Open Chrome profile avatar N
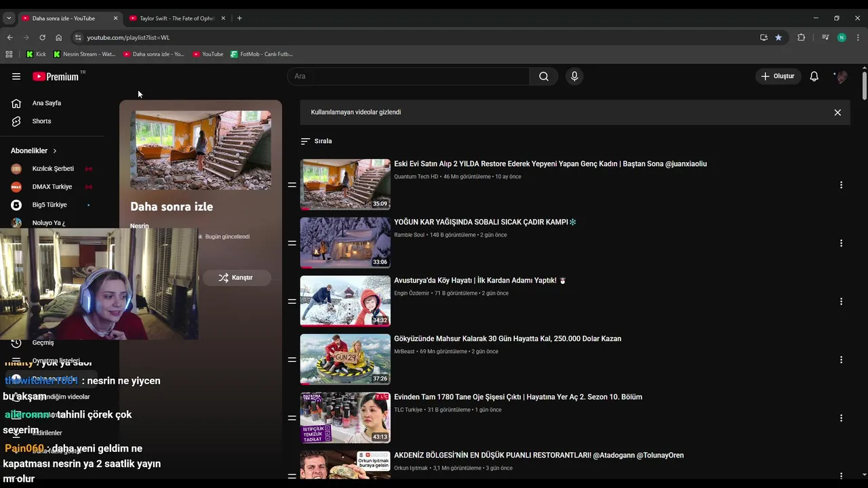The height and width of the screenshot is (488, 868). (842, 37)
